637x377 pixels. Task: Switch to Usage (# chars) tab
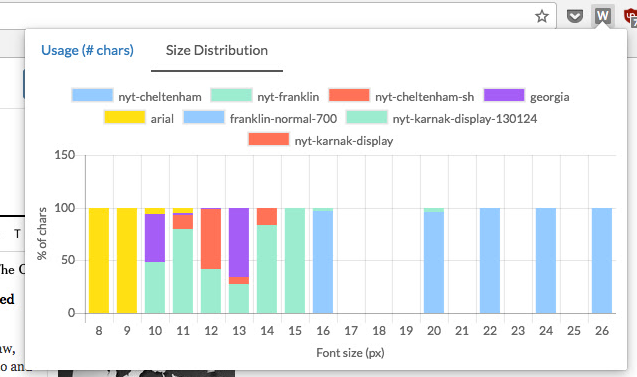click(87, 50)
